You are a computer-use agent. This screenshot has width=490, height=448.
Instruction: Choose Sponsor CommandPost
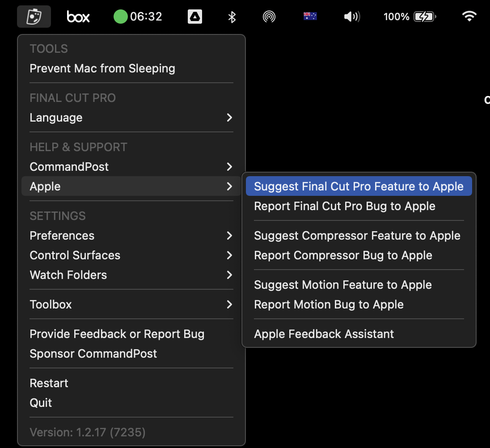coord(131,354)
